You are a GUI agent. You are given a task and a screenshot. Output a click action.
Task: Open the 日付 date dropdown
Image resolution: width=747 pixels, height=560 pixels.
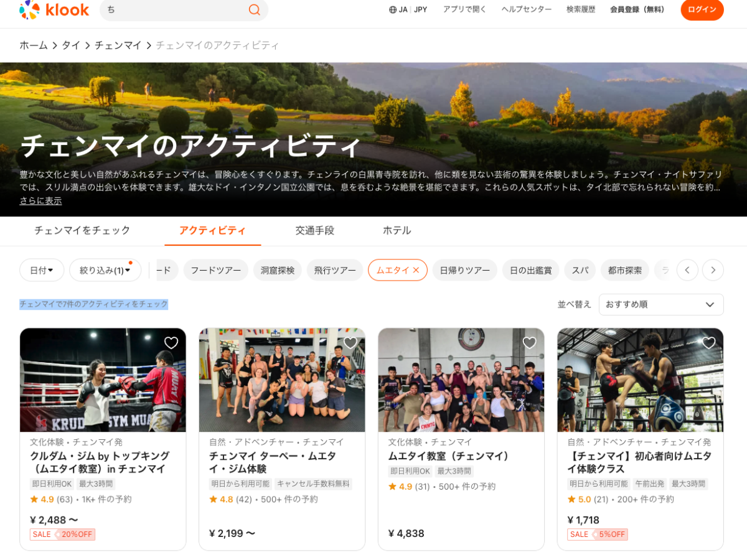click(x=42, y=270)
